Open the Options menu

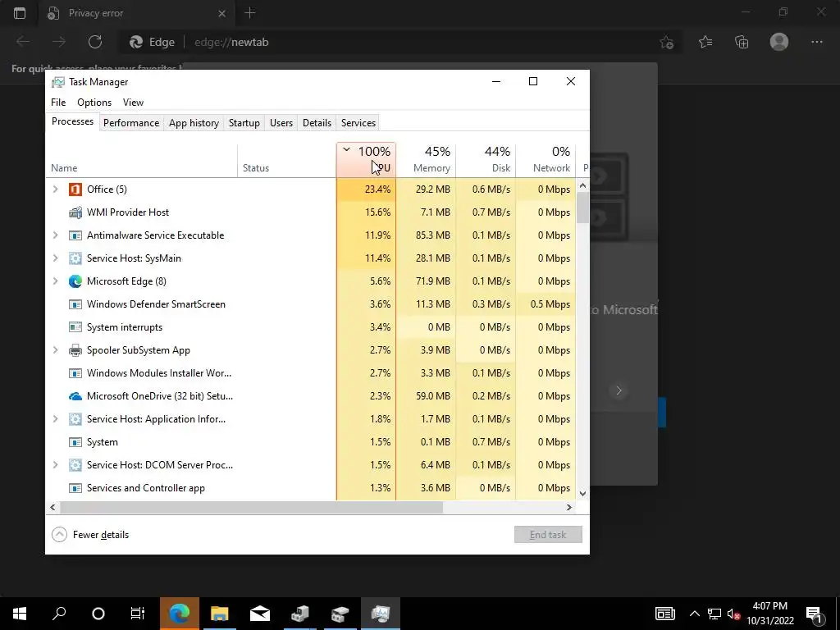pyautogui.click(x=94, y=103)
